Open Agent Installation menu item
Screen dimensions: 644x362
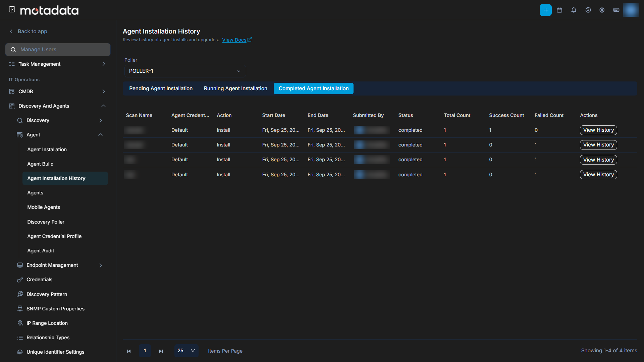pyautogui.click(x=47, y=149)
